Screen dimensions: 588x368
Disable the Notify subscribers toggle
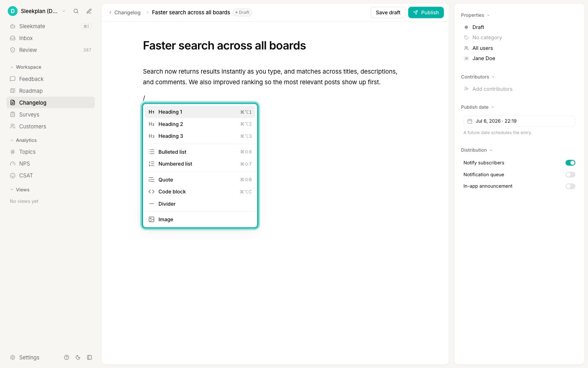pos(570,163)
